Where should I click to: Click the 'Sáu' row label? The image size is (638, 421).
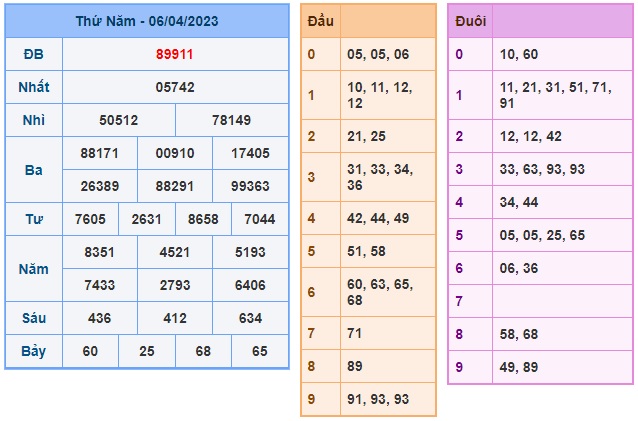(x=34, y=318)
